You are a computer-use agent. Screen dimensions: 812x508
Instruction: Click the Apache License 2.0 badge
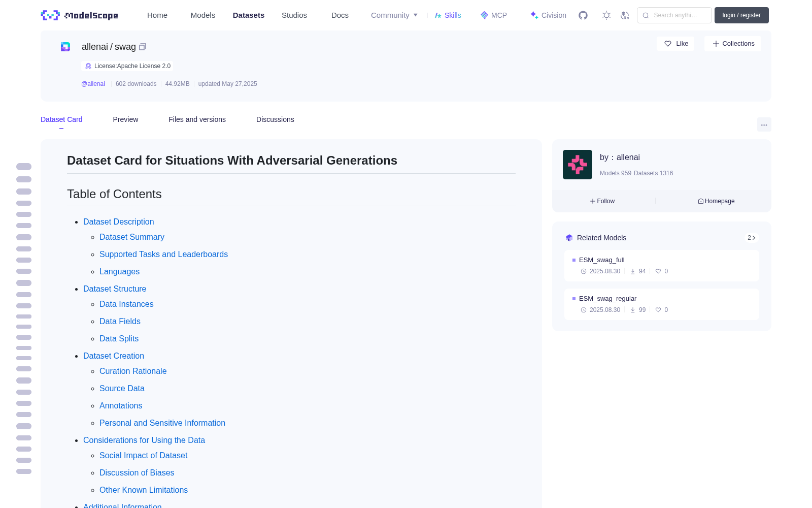[127, 66]
